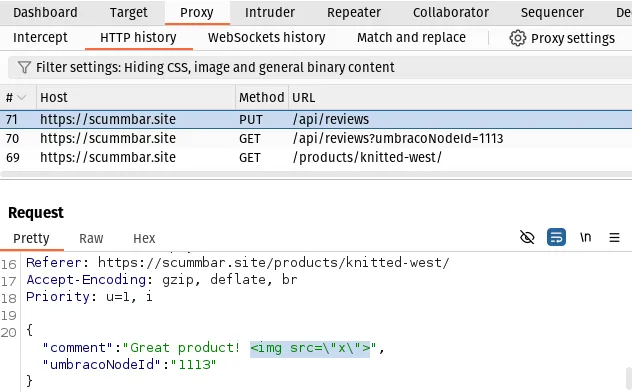Click the highlighted <img src> payload
This screenshot has width=632, height=392.
point(310,348)
